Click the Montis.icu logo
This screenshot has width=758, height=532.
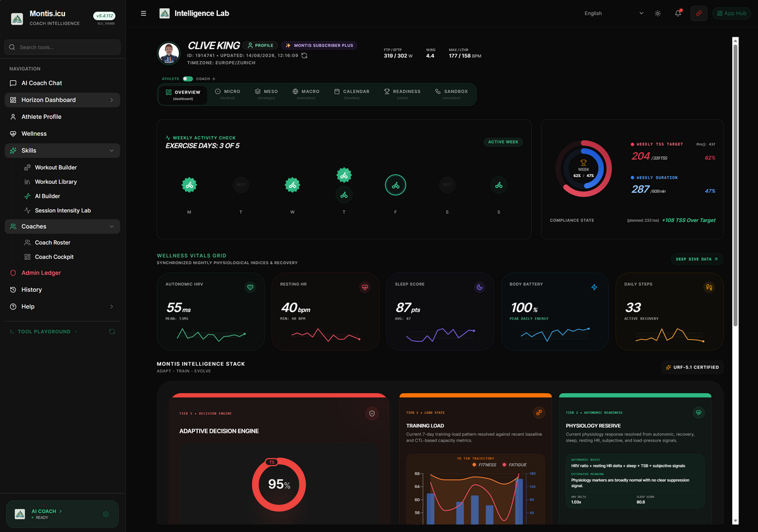(17, 18)
